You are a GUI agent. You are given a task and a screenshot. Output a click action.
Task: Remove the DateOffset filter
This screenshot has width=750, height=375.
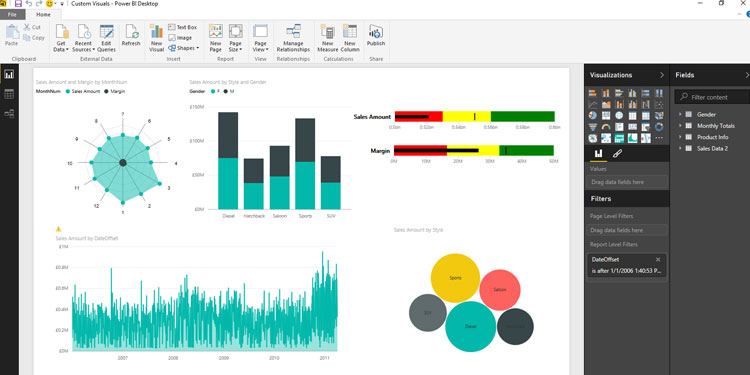pyautogui.click(x=658, y=259)
